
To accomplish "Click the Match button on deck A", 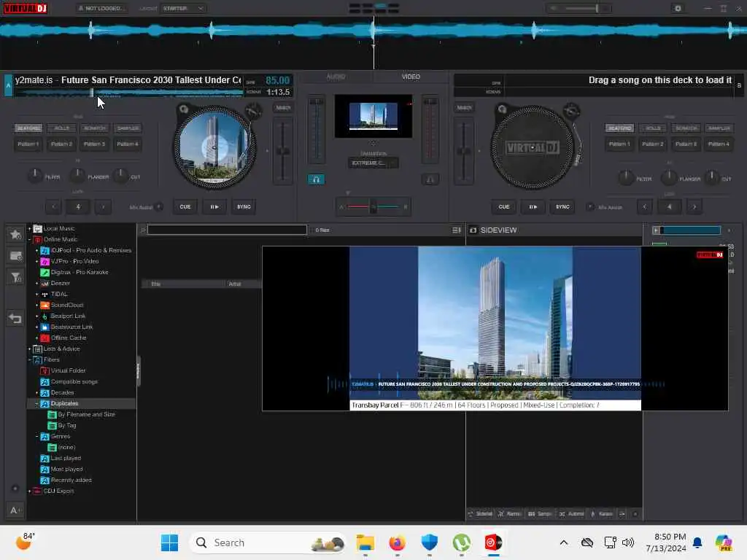I will pos(283,108).
